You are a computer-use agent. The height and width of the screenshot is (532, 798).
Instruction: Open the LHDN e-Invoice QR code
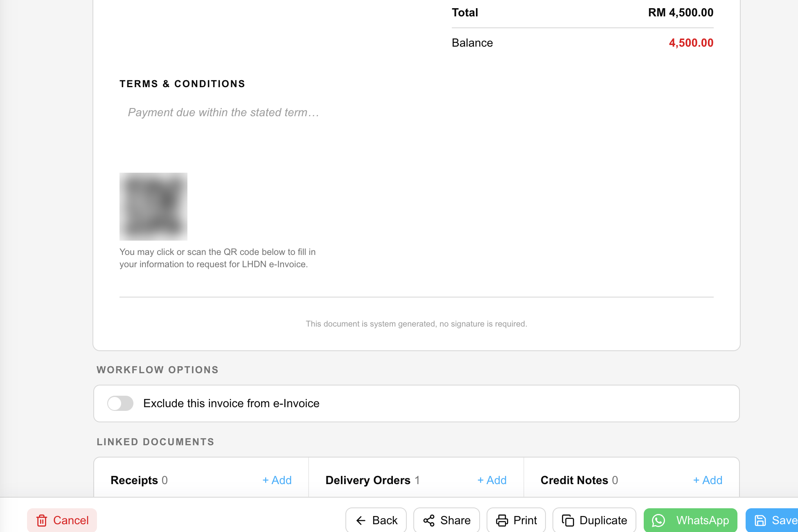(153, 207)
